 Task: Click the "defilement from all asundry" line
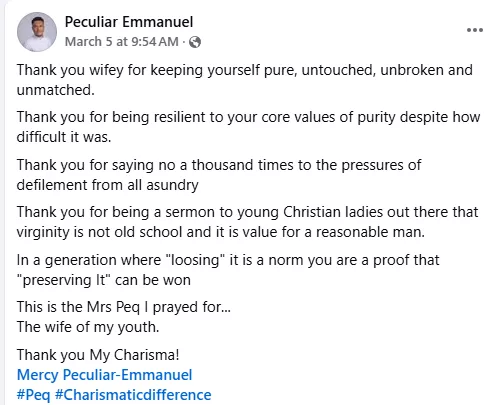(107, 185)
